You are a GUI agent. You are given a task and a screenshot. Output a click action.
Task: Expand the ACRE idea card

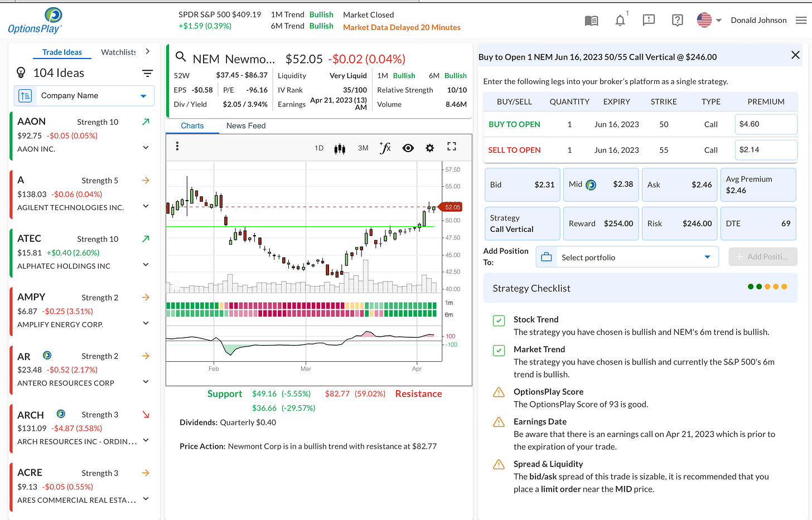(x=146, y=499)
